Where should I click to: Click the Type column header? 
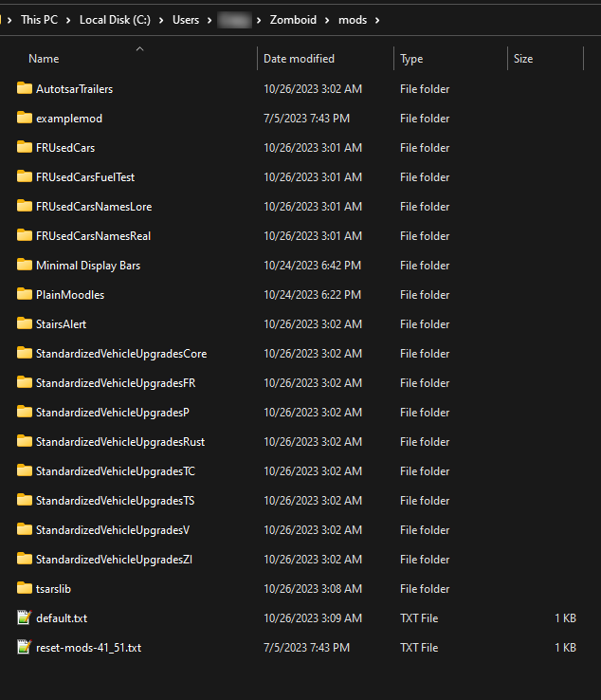point(411,59)
